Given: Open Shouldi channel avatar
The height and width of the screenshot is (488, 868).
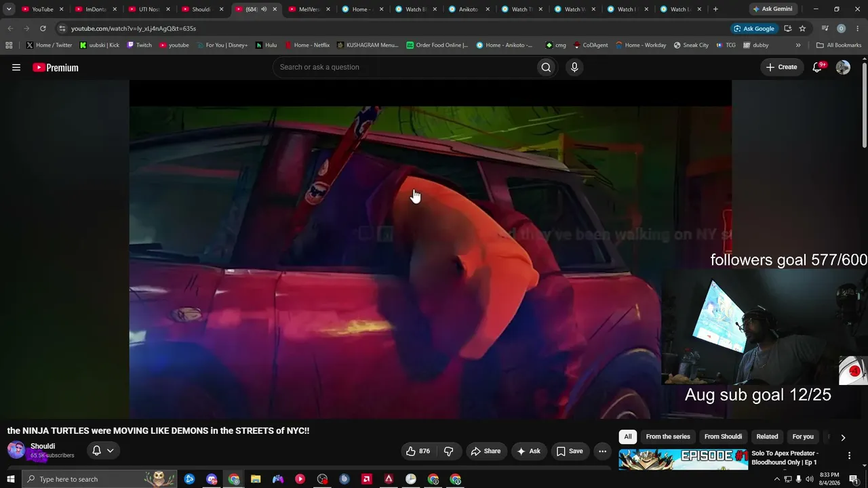Looking at the screenshot, I should [x=16, y=450].
